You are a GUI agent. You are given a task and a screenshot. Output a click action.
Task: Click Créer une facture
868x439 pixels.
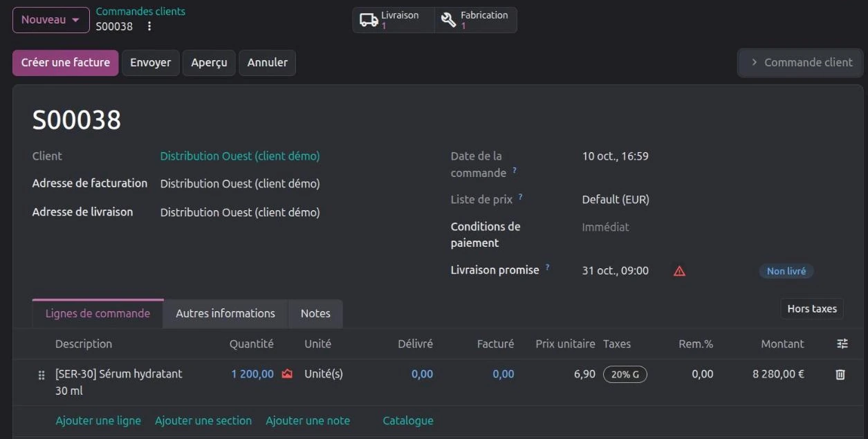(66, 62)
